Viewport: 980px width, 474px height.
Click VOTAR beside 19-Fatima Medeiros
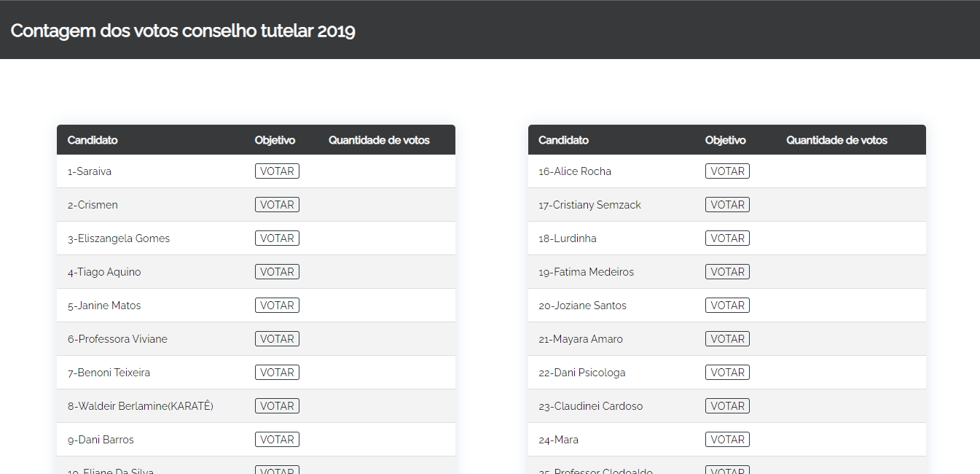coord(727,272)
